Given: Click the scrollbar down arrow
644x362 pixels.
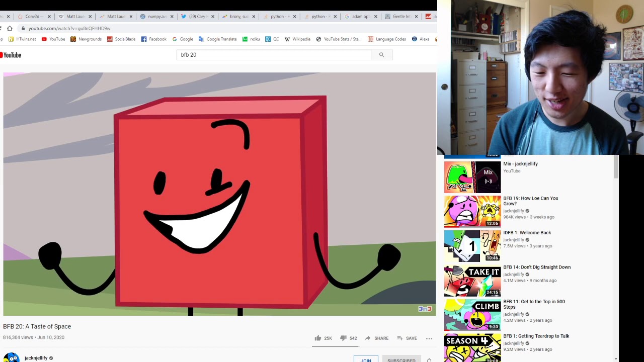Looking at the screenshot, I should tap(616, 359).
